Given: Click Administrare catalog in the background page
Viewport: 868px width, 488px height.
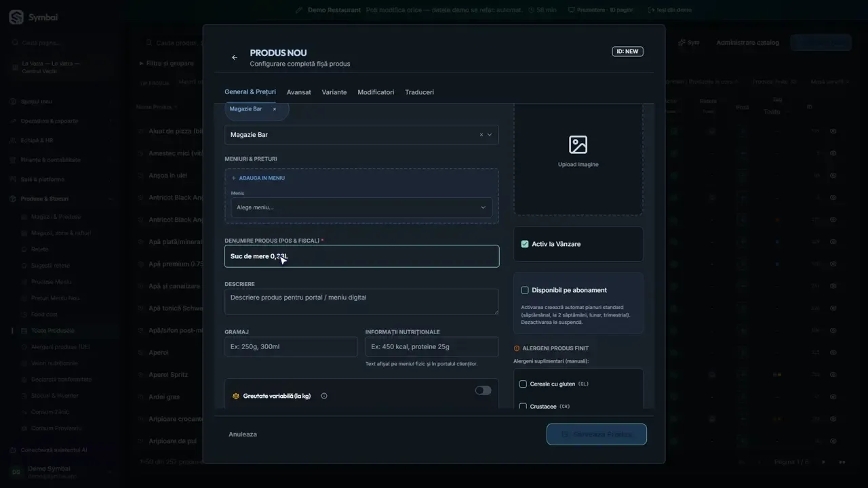Looking at the screenshot, I should pos(748,43).
